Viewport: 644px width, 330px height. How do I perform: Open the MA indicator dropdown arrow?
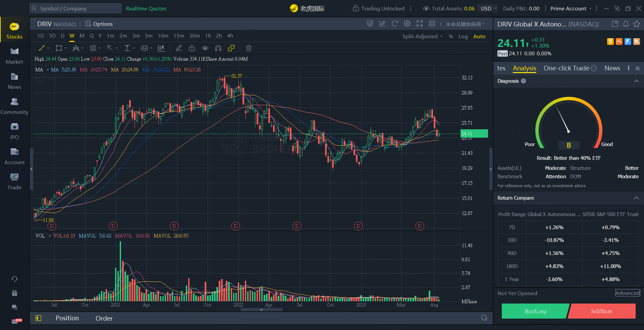[48, 70]
